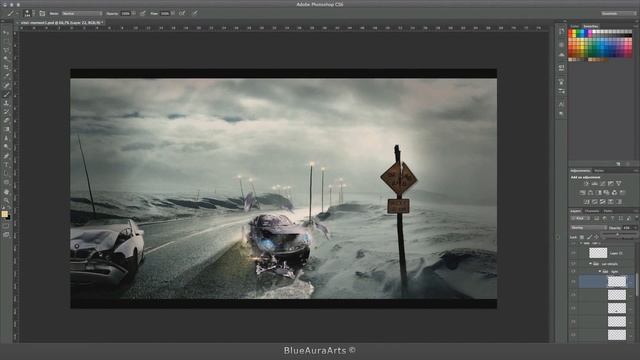Open the layer blend mode dropdown
The height and width of the screenshot is (360, 640).
pos(588,227)
